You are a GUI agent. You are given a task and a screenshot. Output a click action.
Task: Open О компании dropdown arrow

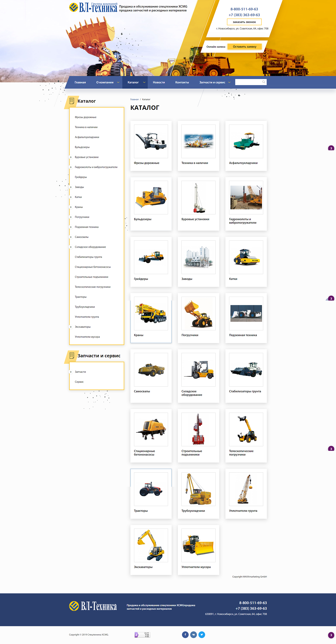click(118, 82)
